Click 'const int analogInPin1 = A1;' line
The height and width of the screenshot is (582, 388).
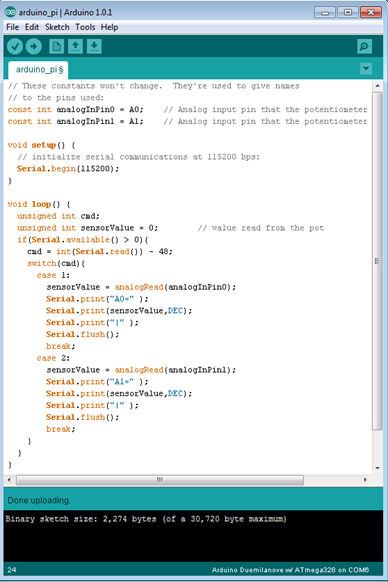[x=75, y=121]
